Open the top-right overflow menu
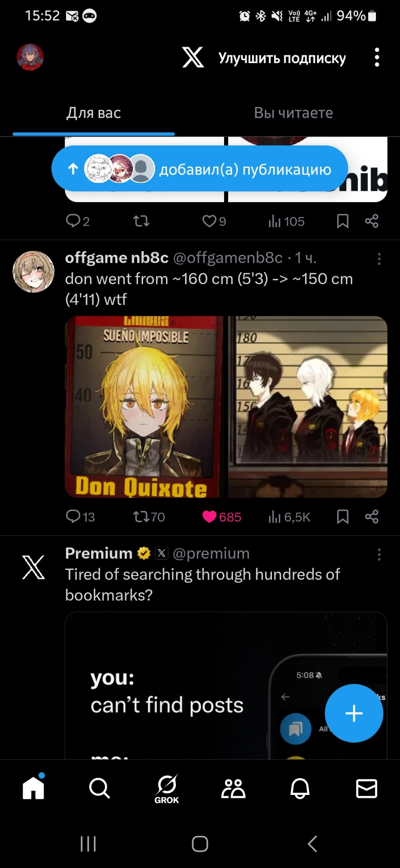400x868 pixels. tap(377, 57)
